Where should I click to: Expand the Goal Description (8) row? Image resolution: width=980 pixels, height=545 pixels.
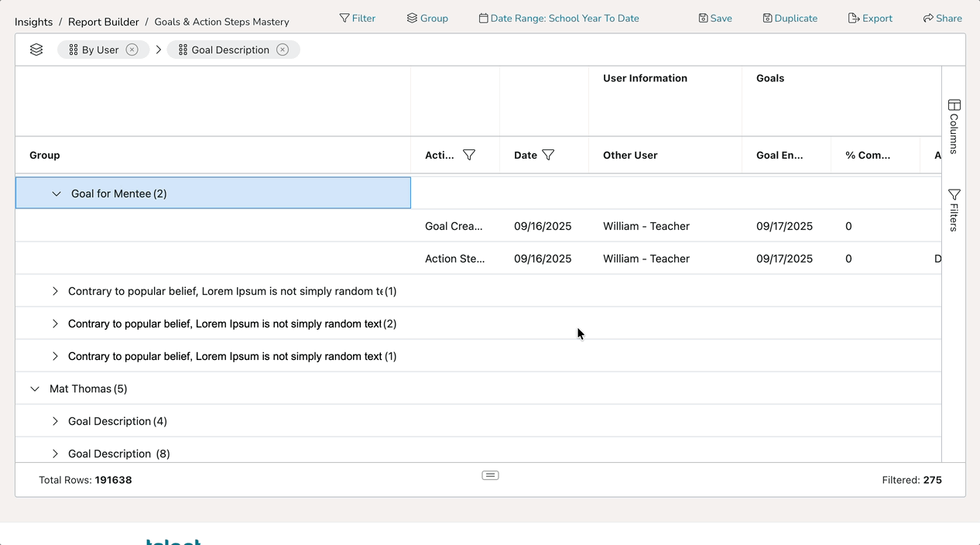pyautogui.click(x=55, y=454)
